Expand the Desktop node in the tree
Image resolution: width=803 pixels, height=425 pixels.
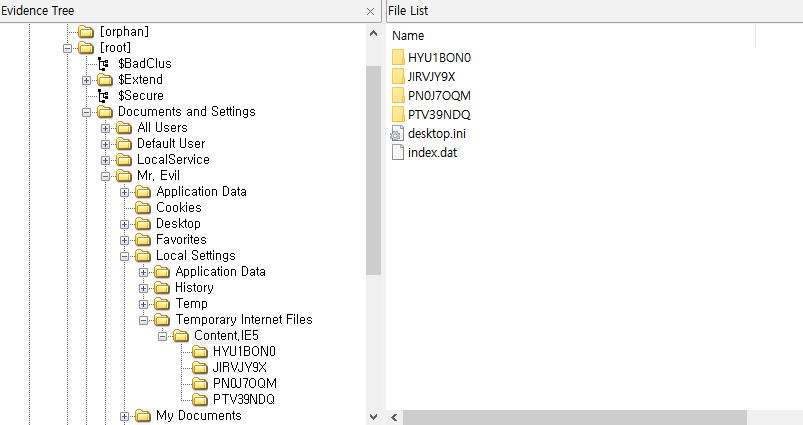(124, 224)
